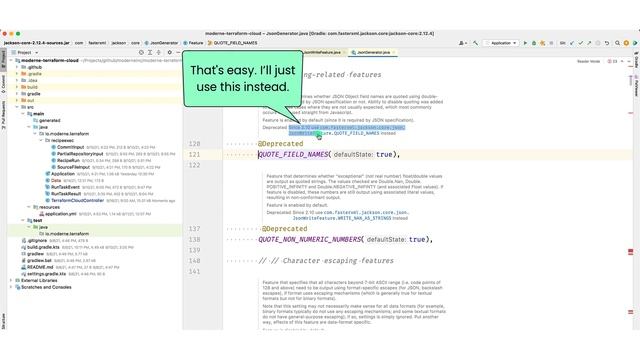
Task: Expand Scratches and Consoles node
Action: 11,287
